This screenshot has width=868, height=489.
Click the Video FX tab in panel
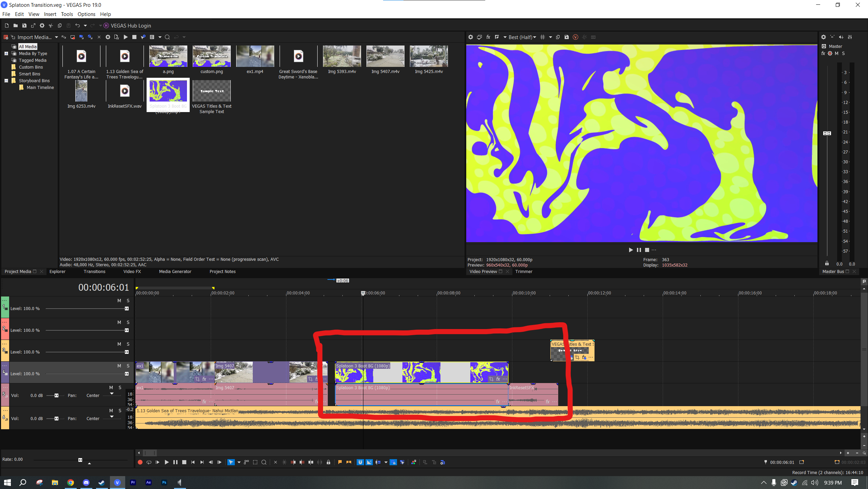pos(132,271)
